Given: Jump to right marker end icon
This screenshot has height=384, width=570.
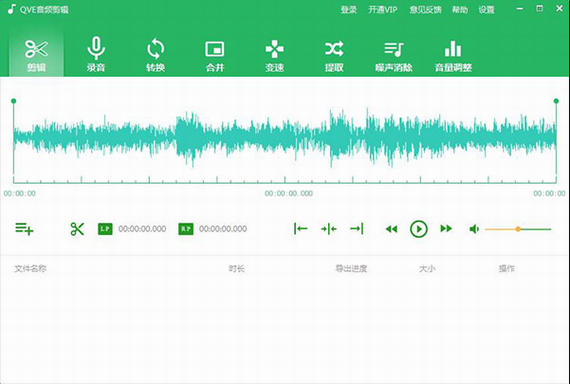Looking at the screenshot, I should (357, 229).
